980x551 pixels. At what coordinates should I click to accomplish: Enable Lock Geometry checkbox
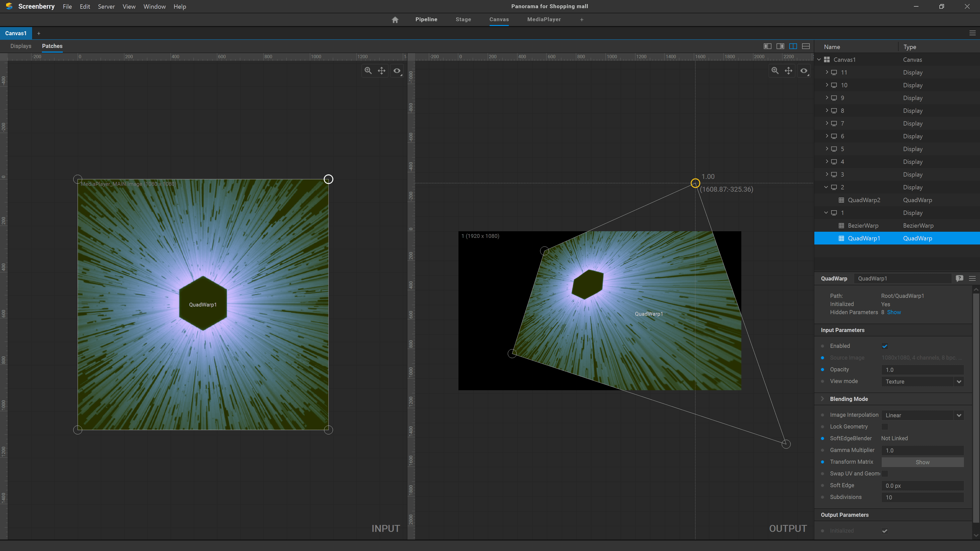pyautogui.click(x=885, y=427)
